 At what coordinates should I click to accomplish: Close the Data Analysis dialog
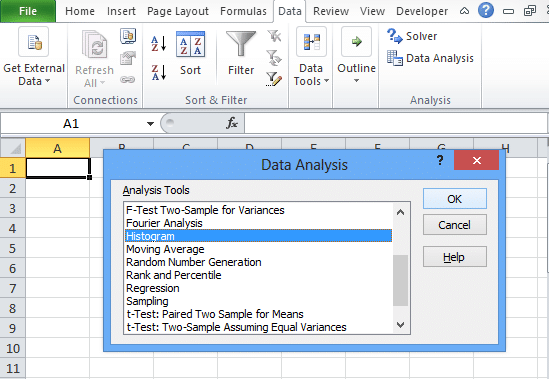click(x=477, y=160)
